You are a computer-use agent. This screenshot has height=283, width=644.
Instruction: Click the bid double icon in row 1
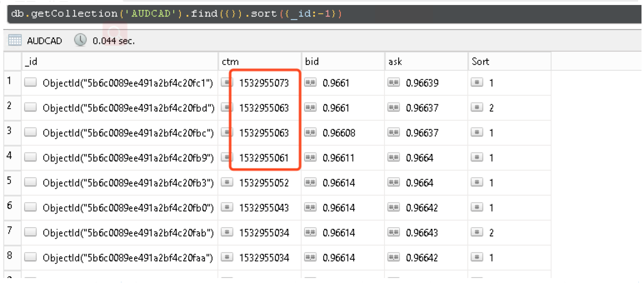310,83
